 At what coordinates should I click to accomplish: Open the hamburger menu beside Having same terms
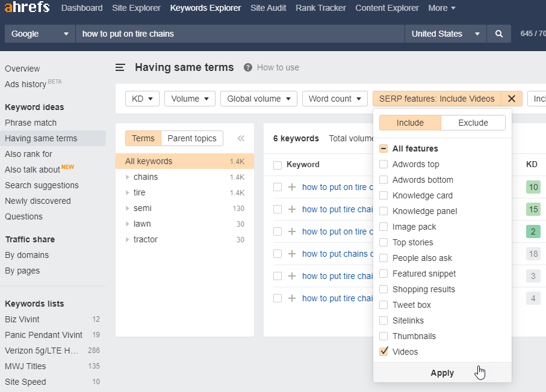point(120,67)
